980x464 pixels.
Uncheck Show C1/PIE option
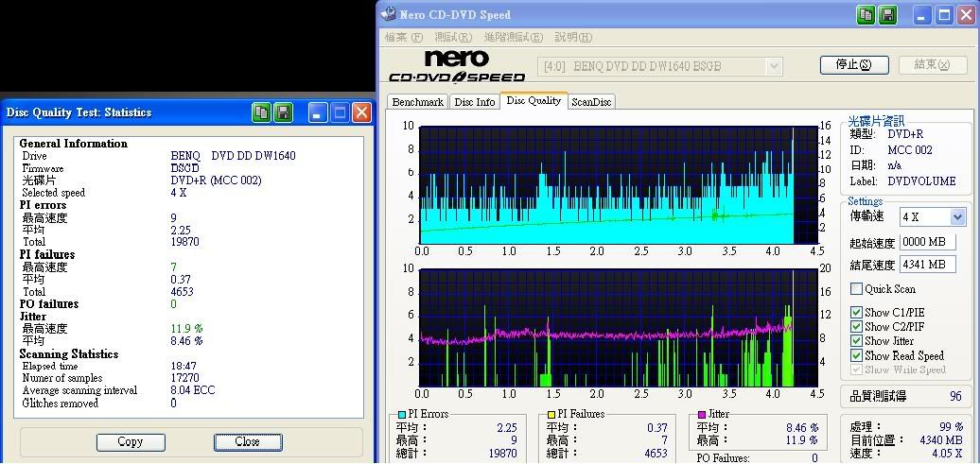pyautogui.click(x=857, y=313)
